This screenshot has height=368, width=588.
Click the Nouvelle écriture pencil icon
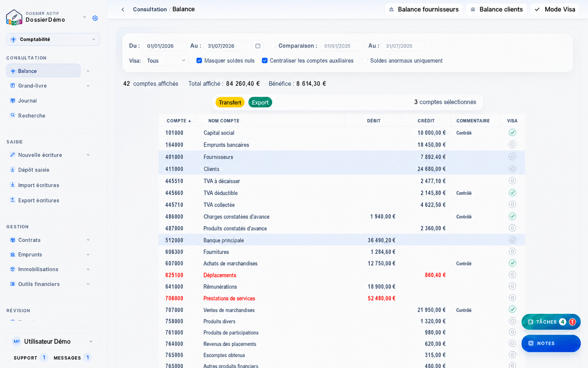tap(13, 155)
